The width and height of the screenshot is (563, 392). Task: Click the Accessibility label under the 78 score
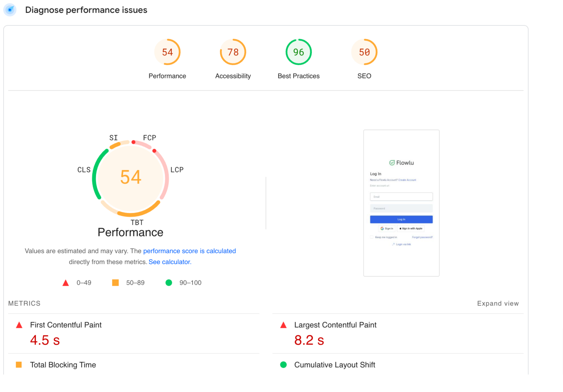(233, 76)
